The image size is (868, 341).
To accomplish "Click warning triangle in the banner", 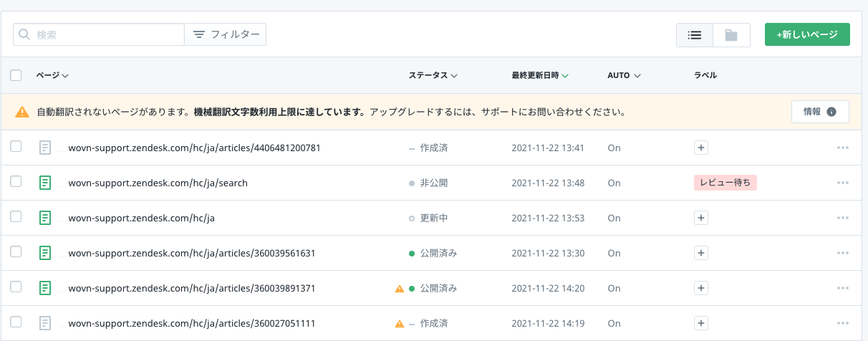I will click(x=23, y=112).
